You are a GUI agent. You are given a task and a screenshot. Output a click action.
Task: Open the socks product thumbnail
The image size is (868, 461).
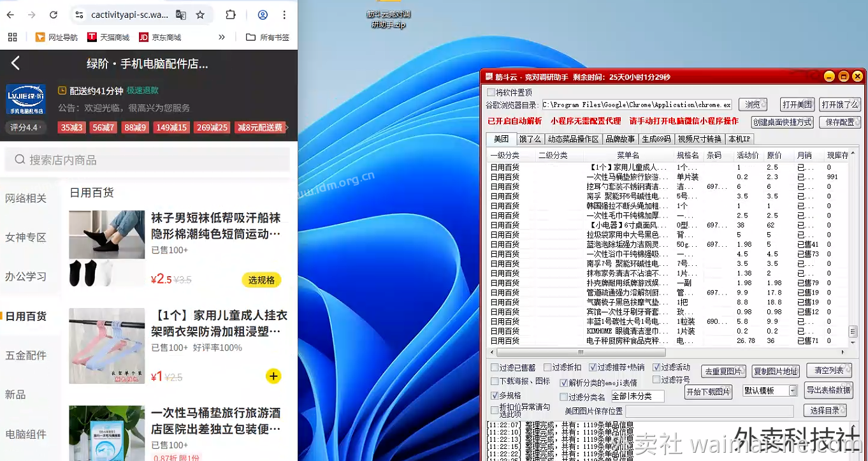pos(107,249)
